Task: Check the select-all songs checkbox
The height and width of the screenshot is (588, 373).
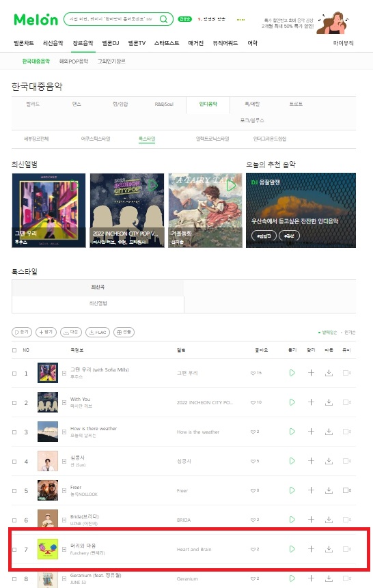Action: [x=14, y=350]
